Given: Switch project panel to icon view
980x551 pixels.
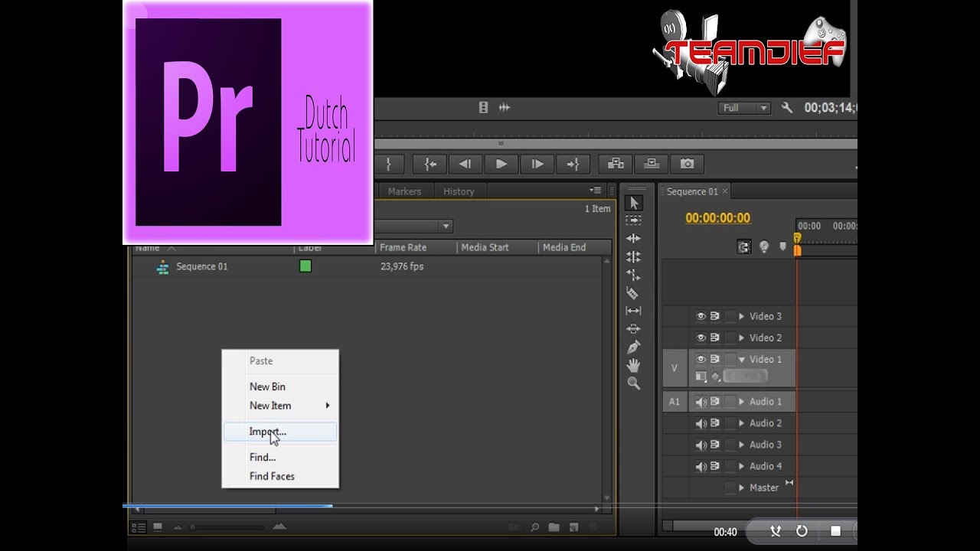Looking at the screenshot, I should tap(158, 527).
